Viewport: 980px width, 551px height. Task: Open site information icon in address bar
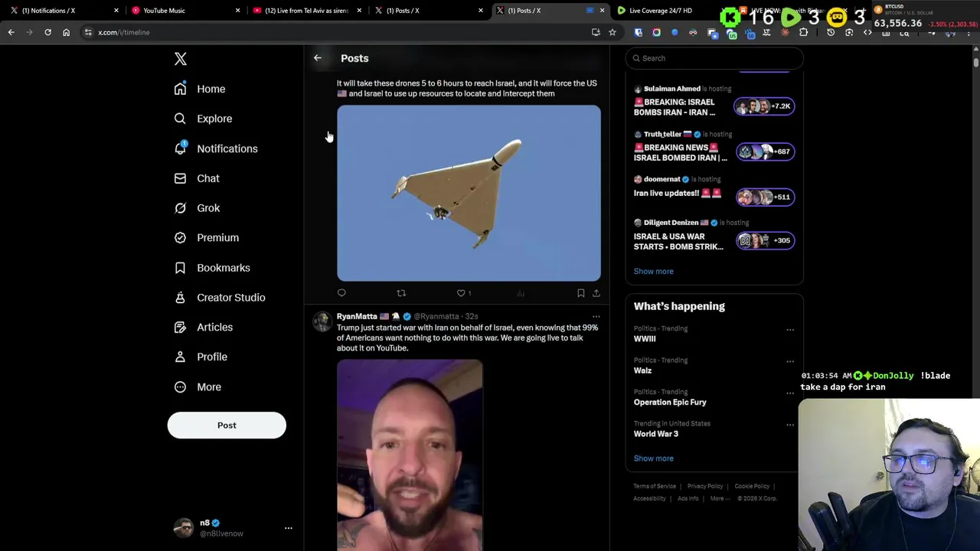tap(88, 32)
